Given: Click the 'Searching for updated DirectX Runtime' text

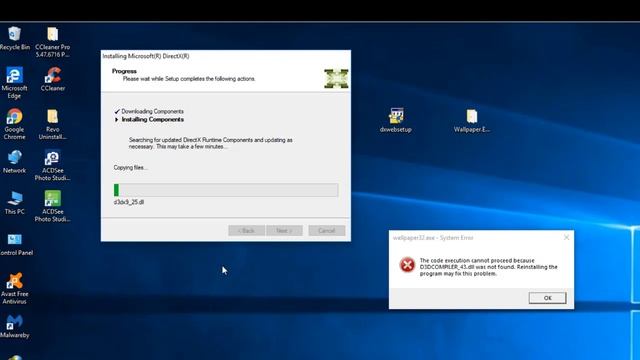Looking at the screenshot, I should tap(211, 143).
